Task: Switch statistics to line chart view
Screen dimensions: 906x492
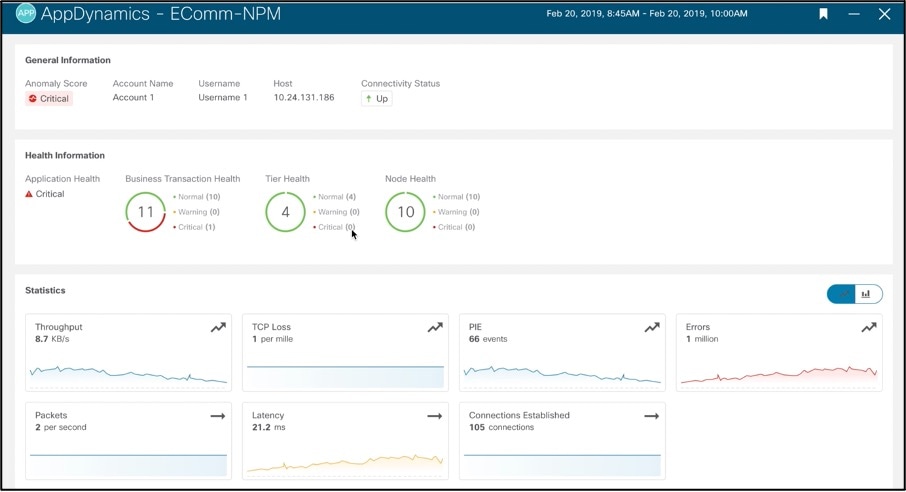Action: pyautogui.click(x=841, y=294)
